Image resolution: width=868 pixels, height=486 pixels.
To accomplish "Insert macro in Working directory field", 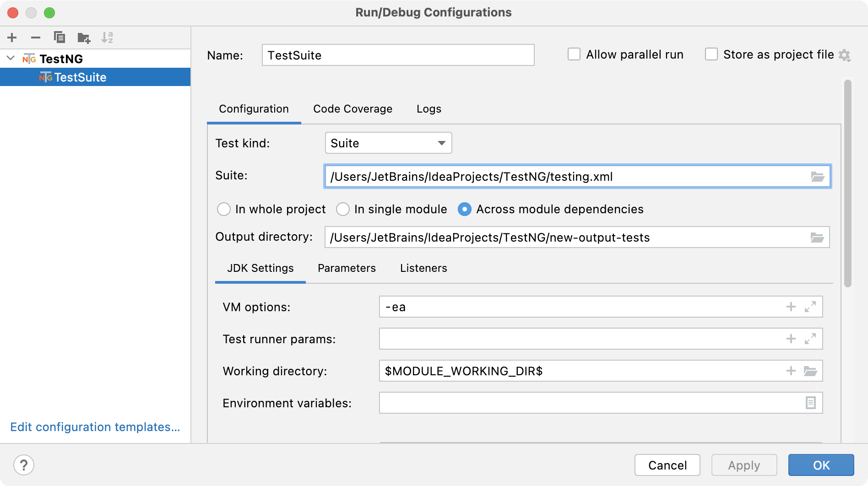I will click(791, 371).
